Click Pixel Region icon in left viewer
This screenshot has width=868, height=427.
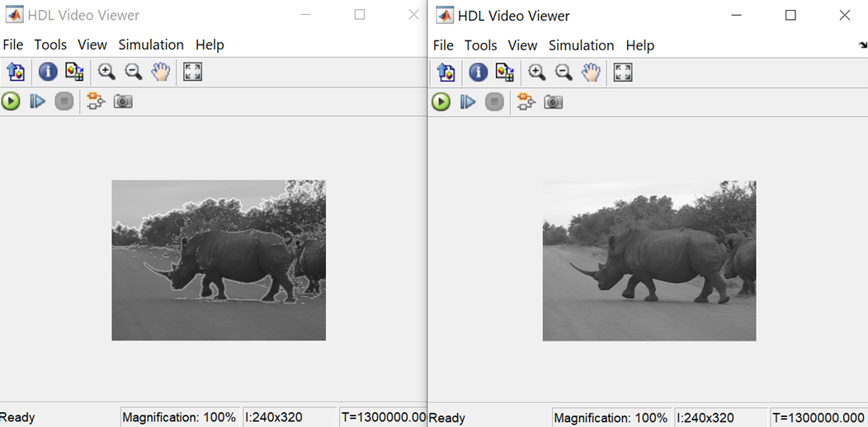[x=74, y=73]
